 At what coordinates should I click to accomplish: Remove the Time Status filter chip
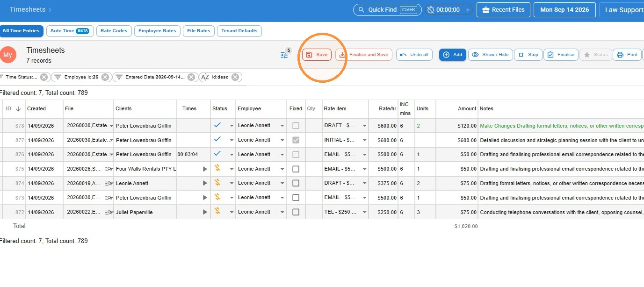[x=44, y=77]
